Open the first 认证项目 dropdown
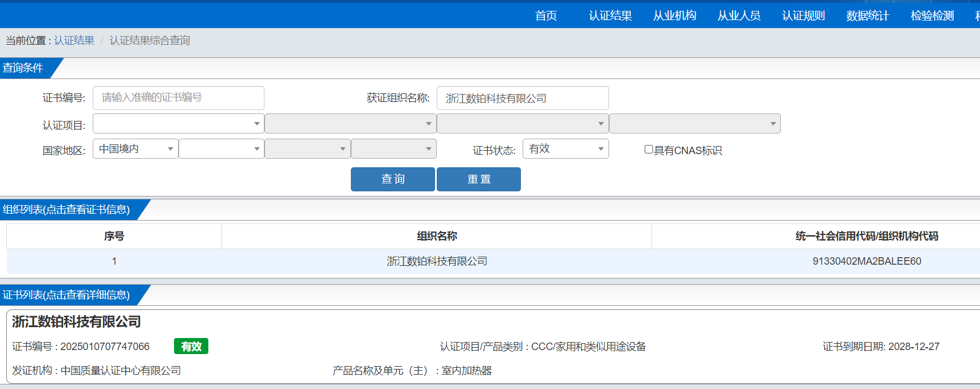The image size is (980, 389). tap(179, 124)
